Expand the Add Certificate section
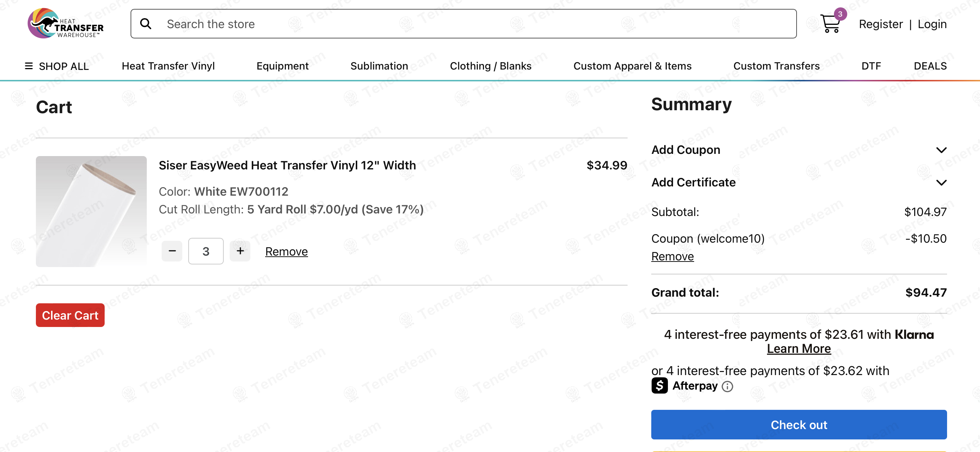The height and width of the screenshot is (452, 980). pyautogui.click(x=941, y=183)
